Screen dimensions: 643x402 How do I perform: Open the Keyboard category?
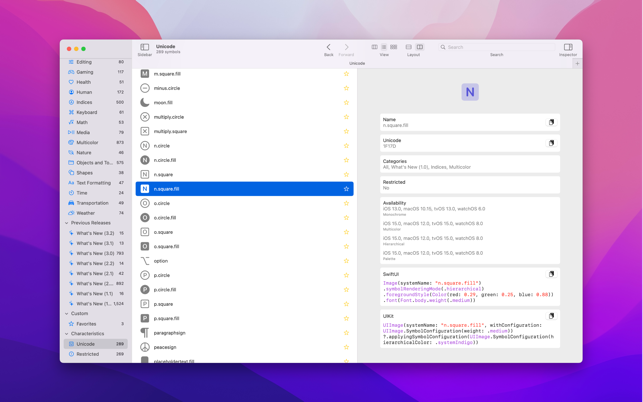pyautogui.click(x=96, y=112)
